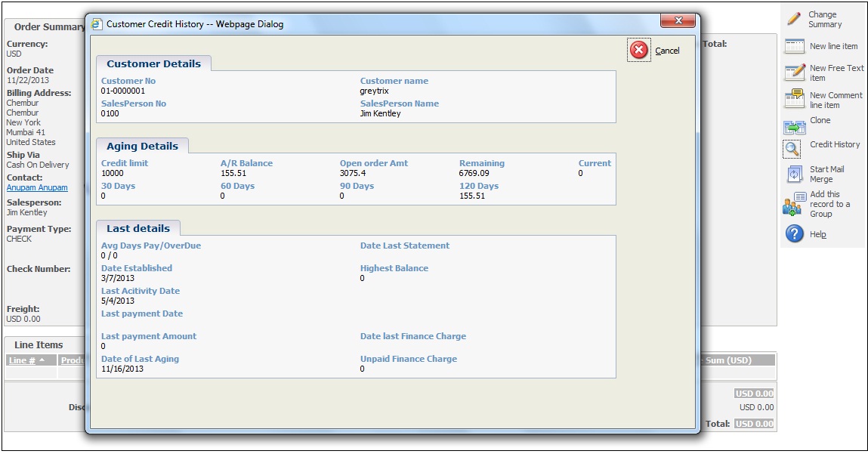Click the Cancel text link in dialog
The height and width of the screenshot is (454, 868).
[667, 51]
